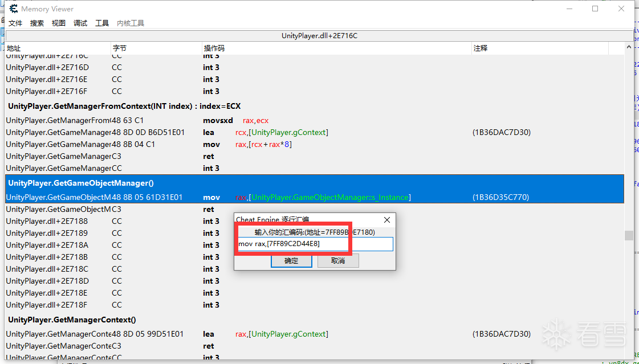Open the 工具 menu
The width and height of the screenshot is (639, 364).
tap(102, 23)
